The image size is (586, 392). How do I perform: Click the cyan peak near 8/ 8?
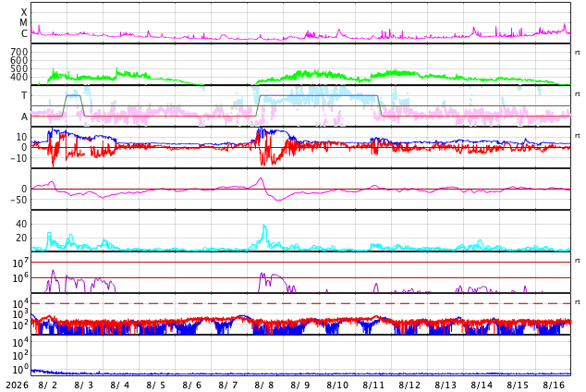(x=264, y=226)
